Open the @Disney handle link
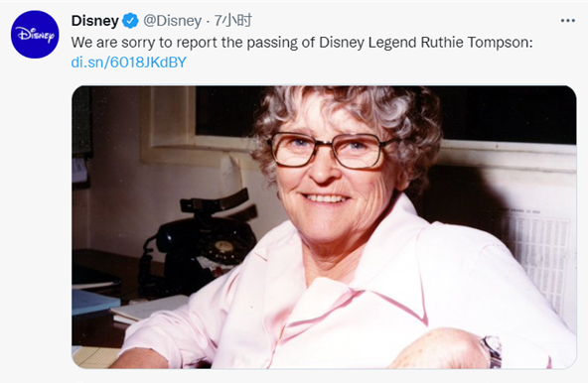The image size is (588, 383). pyautogui.click(x=173, y=21)
